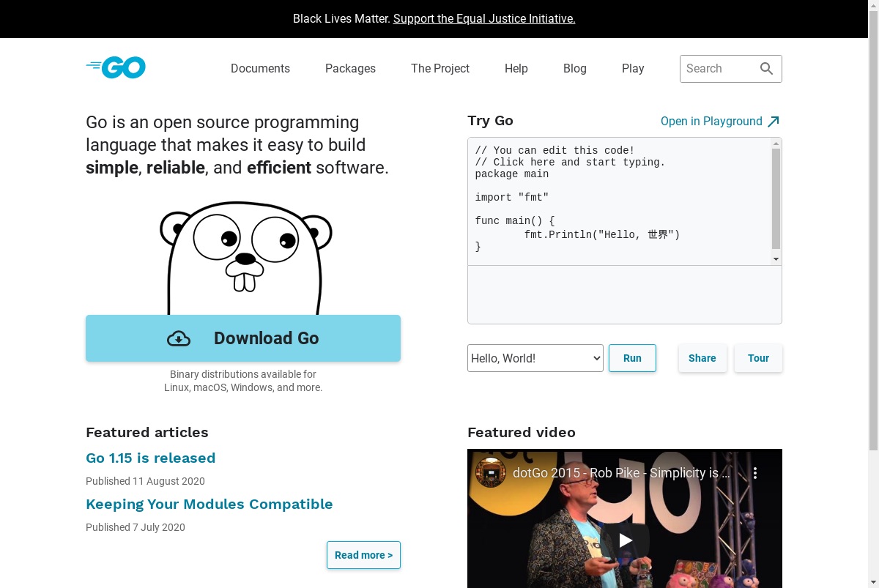Open the video's three-dot options menu

[x=755, y=473]
